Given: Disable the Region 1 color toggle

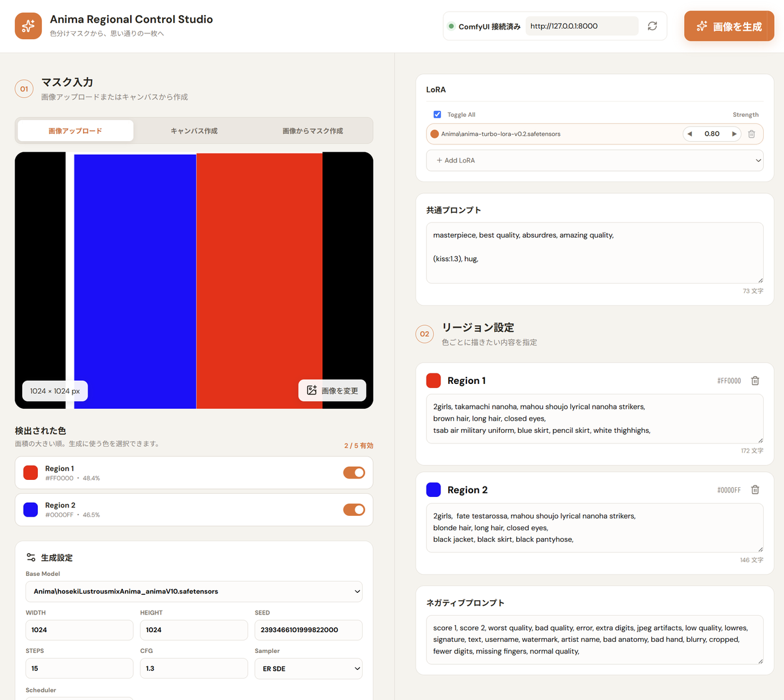Looking at the screenshot, I should (x=354, y=473).
